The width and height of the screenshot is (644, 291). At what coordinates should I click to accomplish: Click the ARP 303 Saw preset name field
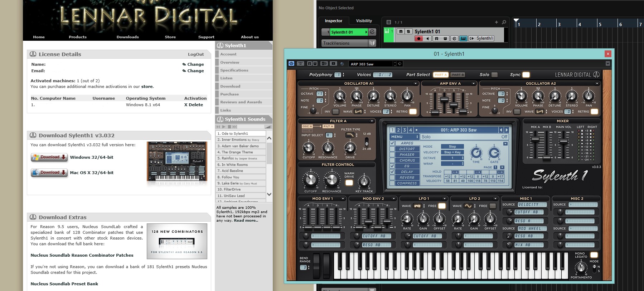point(371,64)
